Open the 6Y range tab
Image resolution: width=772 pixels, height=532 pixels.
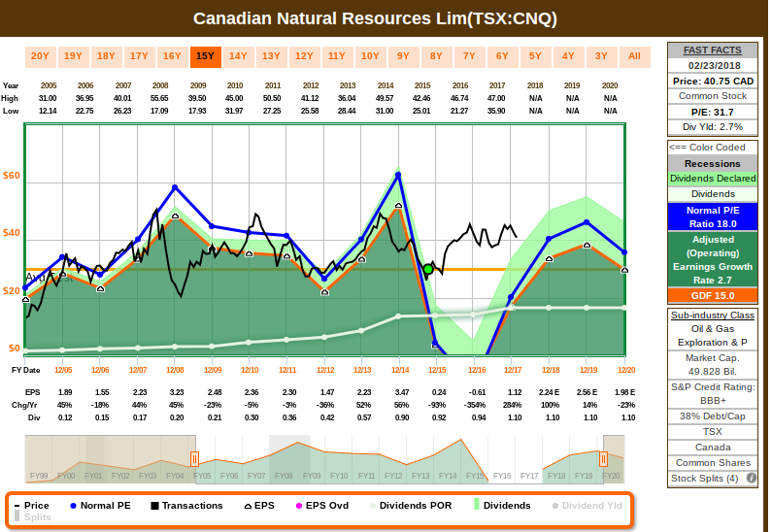(502, 56)
